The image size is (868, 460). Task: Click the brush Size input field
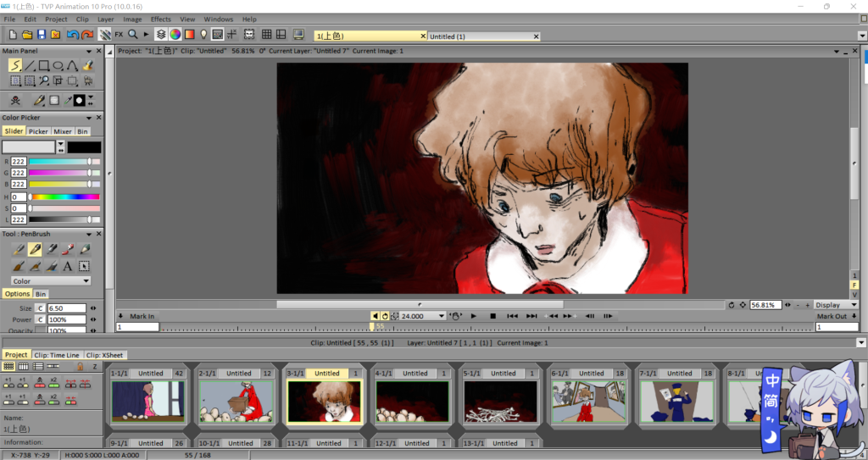point(66,308)
